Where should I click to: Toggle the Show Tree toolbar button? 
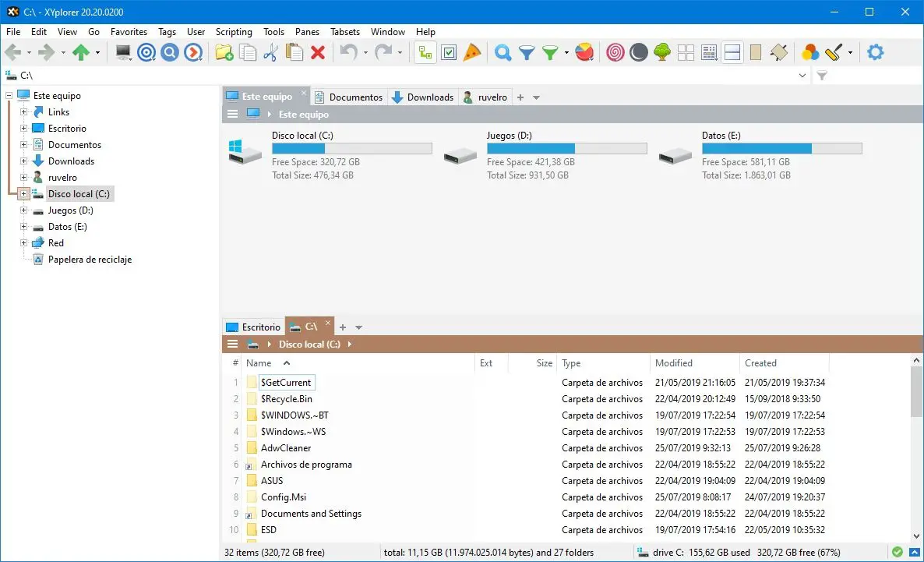[425, 52]
